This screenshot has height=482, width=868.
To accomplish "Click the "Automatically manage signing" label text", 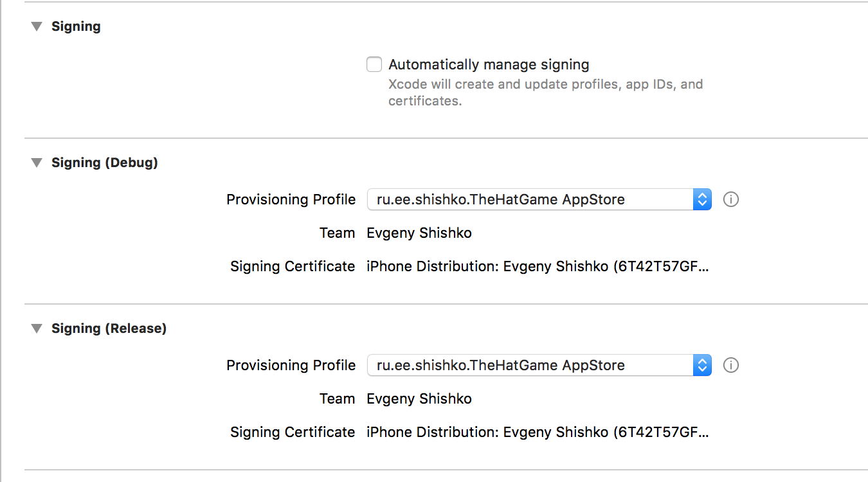I will pos(489,64).
